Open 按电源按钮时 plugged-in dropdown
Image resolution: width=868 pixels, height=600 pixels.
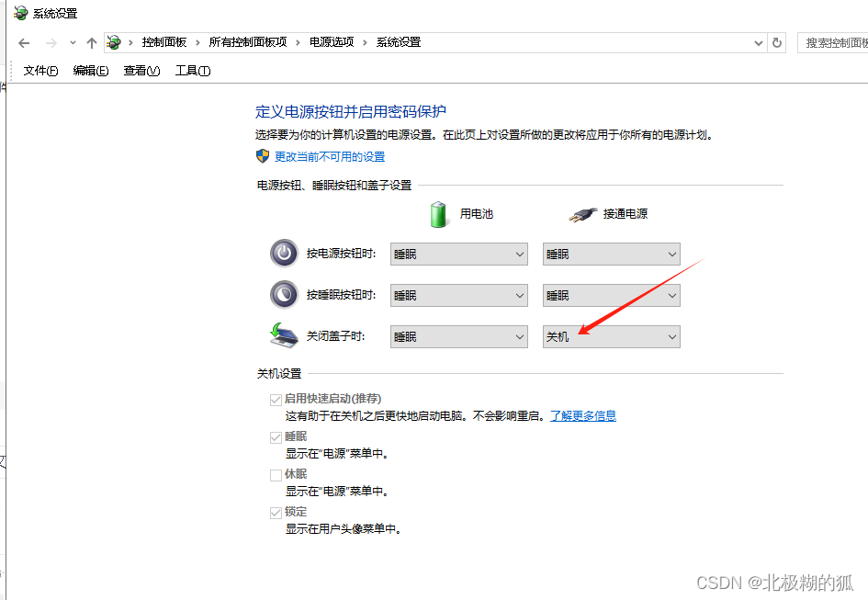[x=611, y=255]
